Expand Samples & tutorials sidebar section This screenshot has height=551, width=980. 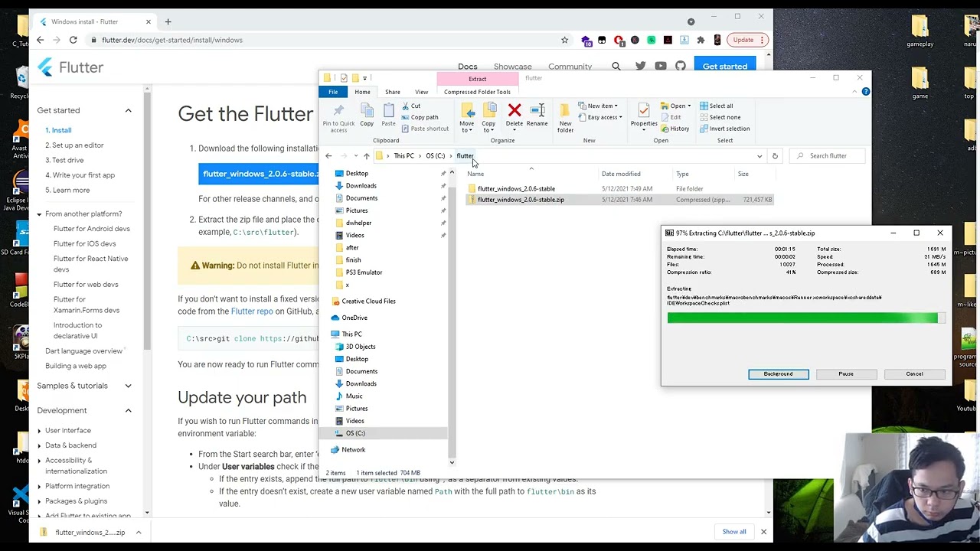(128, 386)
